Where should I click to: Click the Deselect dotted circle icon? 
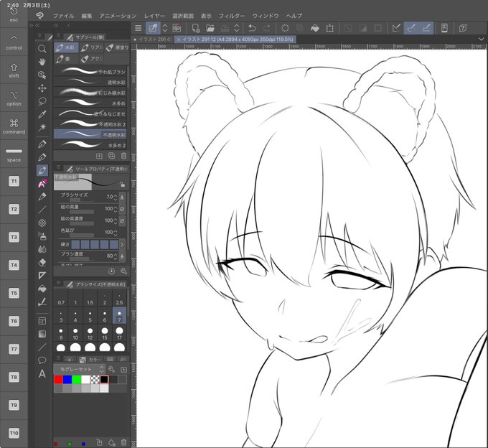click(x=285, y=28)
